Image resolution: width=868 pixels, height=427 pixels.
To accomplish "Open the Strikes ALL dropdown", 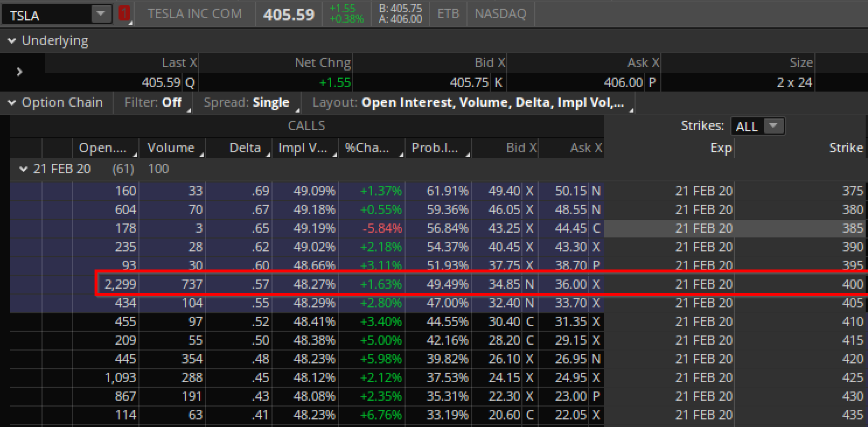I will point(757,126).
